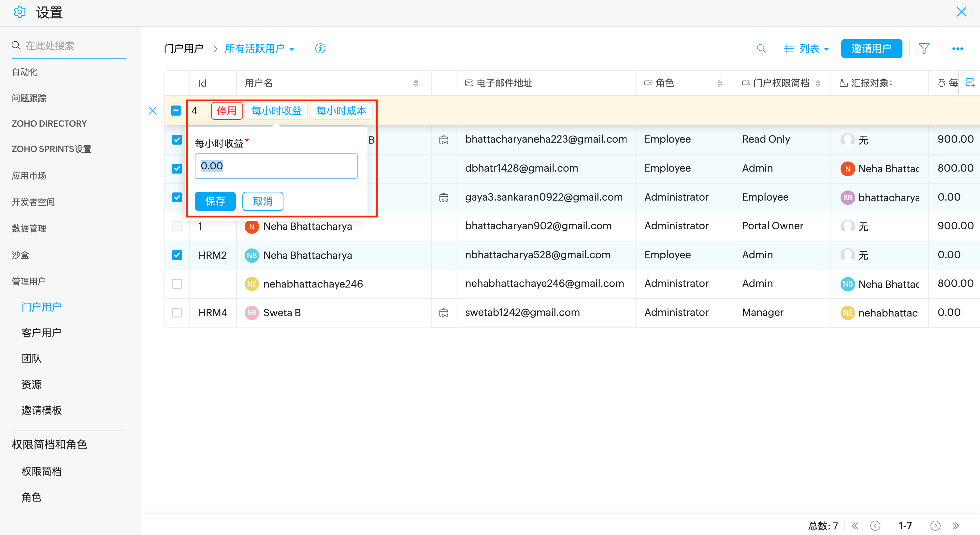Click the filter funnel icon
980x535 pixels.
click(x=924, y=49)
